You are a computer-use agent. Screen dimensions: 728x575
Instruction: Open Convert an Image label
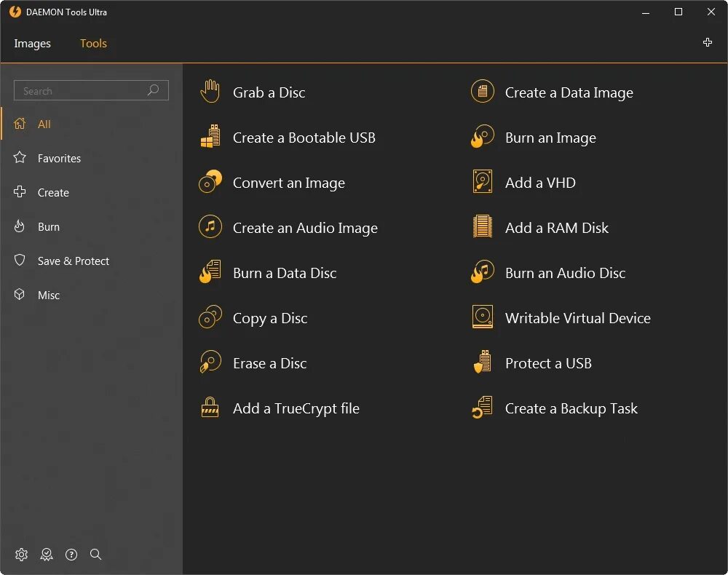[x=289, y=183]
